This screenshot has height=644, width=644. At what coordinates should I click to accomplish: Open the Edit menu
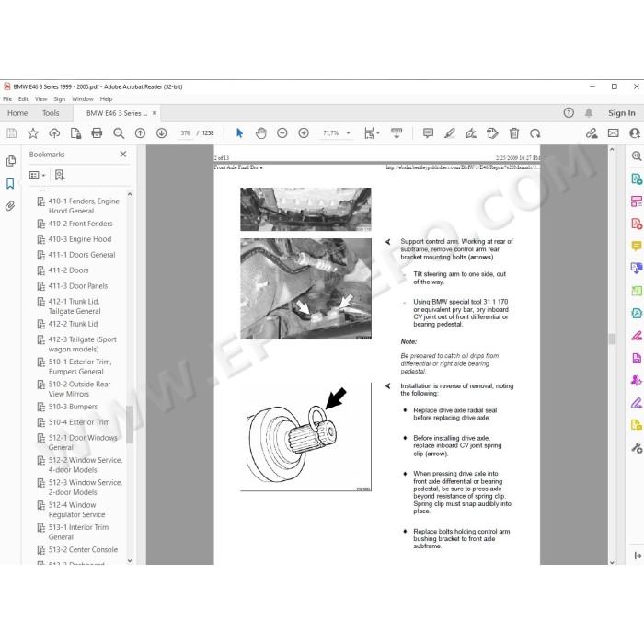tap(23, 99)
